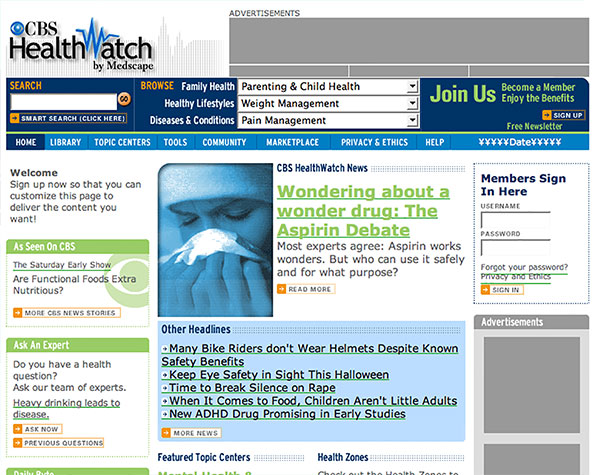Open the Privacy & Ethics tab
600x475 pixels.
(374, 142)
